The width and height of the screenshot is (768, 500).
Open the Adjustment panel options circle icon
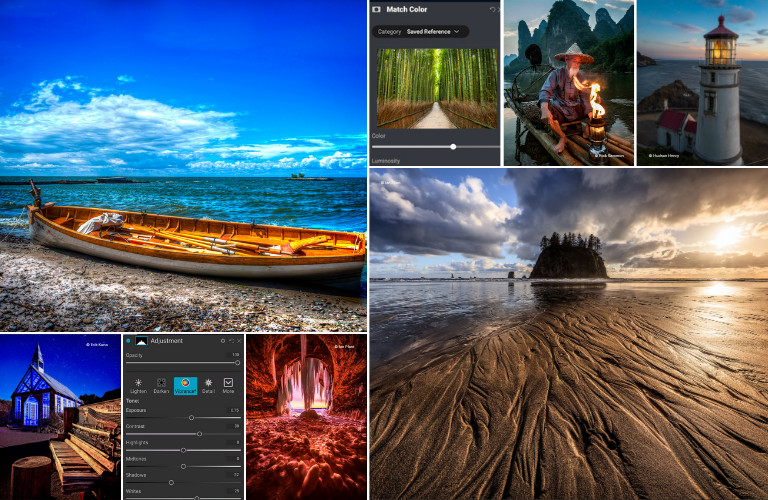click(221, 341)
